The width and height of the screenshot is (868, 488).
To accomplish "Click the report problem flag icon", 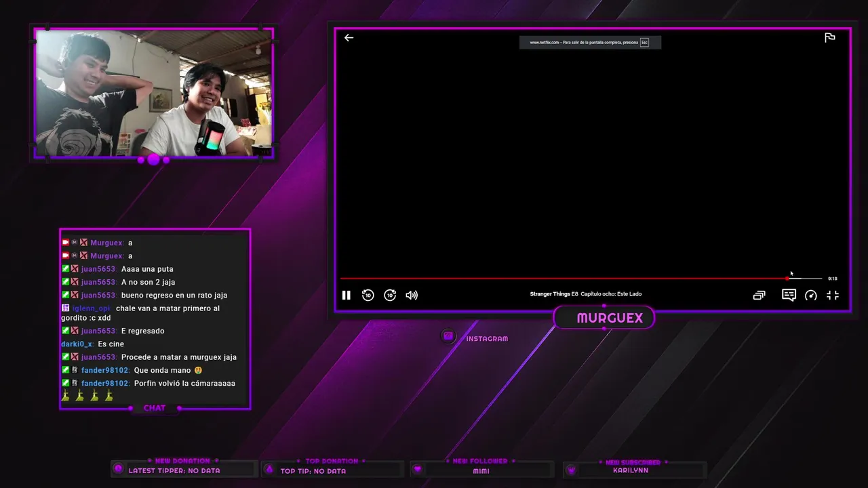I will click(x=829, y=38).
